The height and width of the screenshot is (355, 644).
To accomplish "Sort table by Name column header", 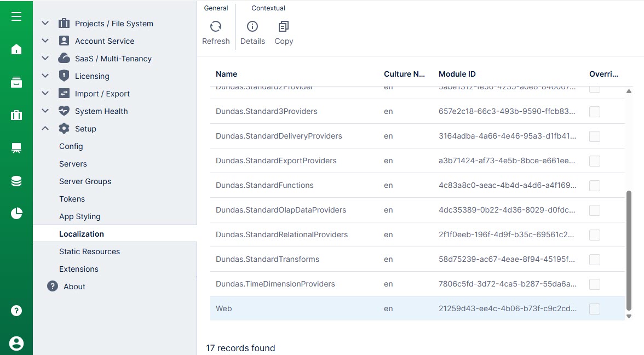I will coord(227,74).
